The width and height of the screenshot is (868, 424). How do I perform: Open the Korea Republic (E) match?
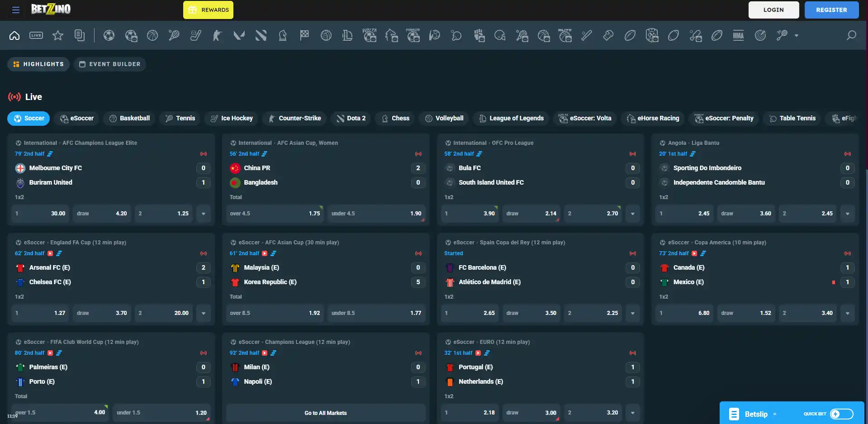(270, 282)
